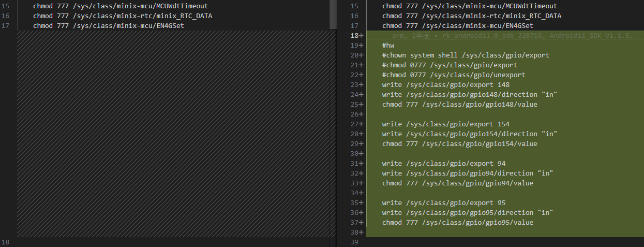Click the 'chmod 777 gpio154/value' line
Image resolution: width=644 pixels, height=247 pixels.
(460, 144)
